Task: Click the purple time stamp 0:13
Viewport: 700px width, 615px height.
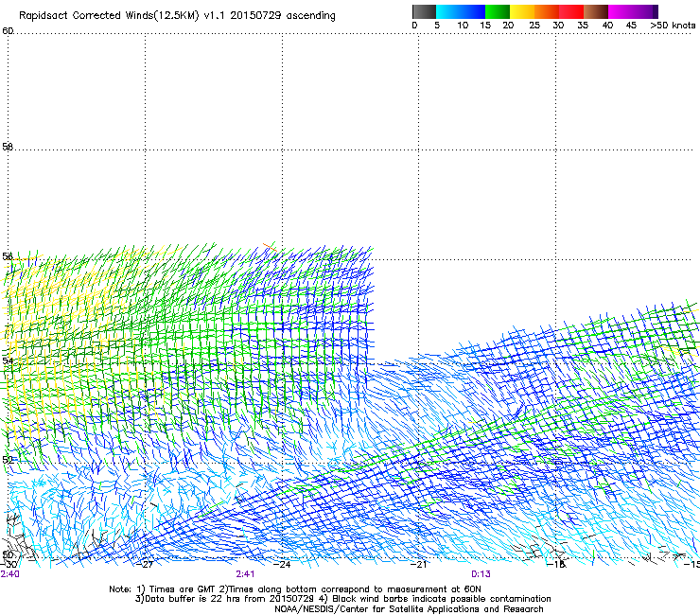Action: point(481,574)
